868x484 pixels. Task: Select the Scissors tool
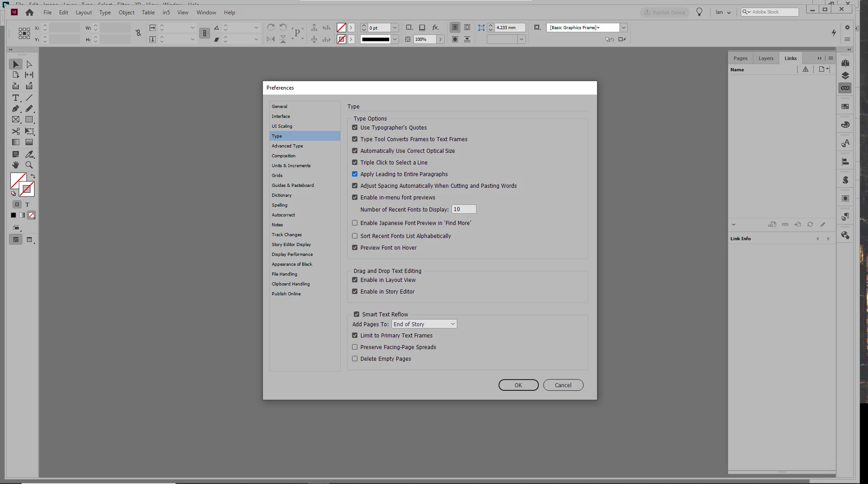(16, 131)
